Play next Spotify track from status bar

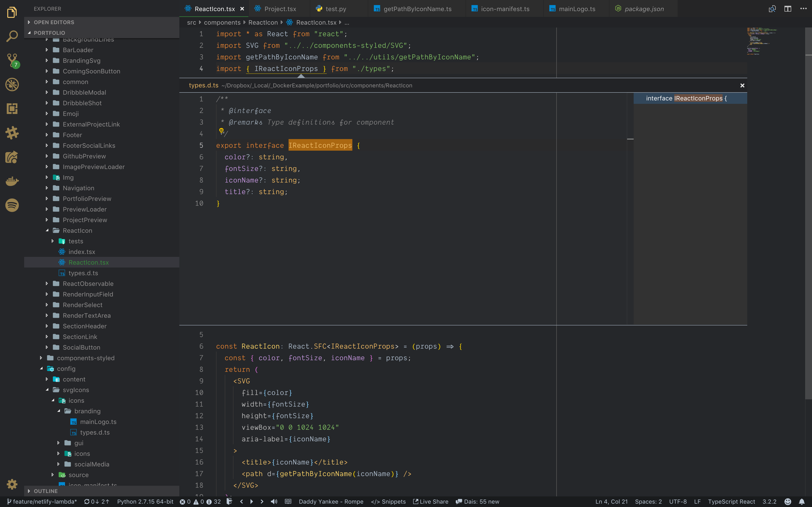tap(262, 502)
